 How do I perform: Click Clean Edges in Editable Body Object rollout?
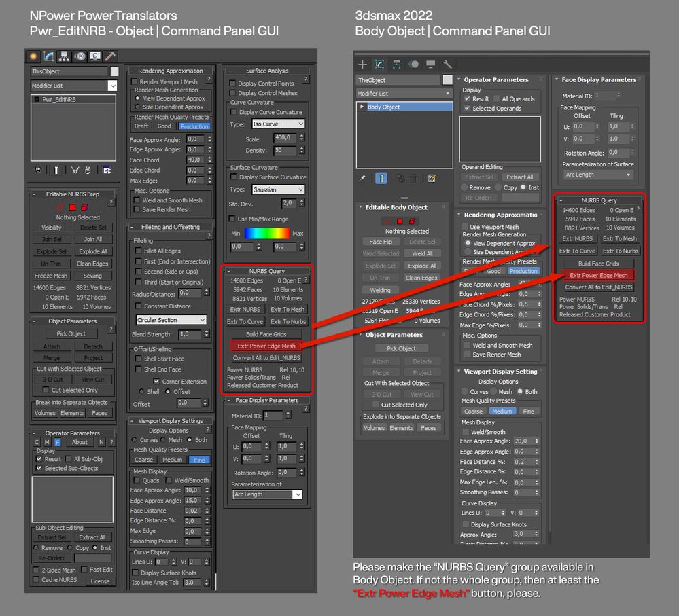pos(421,278)
